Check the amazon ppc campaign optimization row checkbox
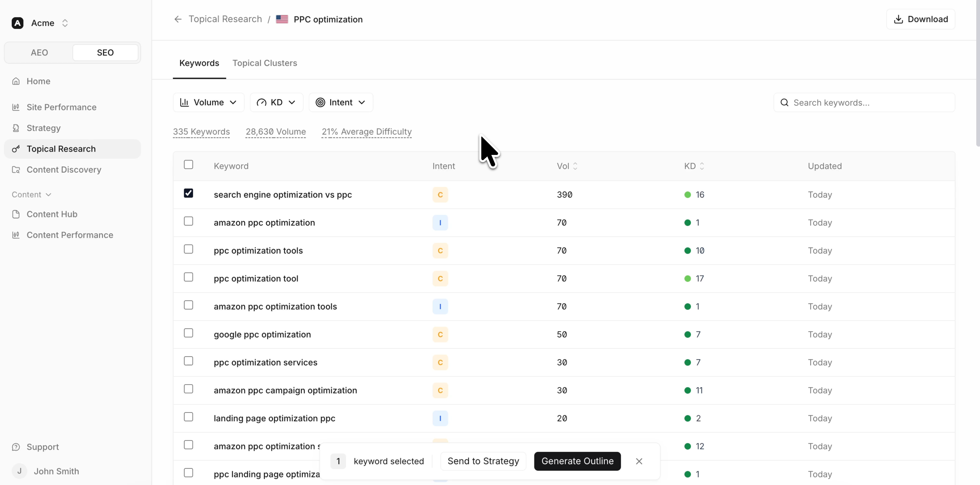This screenshot has width=980, height=485. [x=188, y=389]
